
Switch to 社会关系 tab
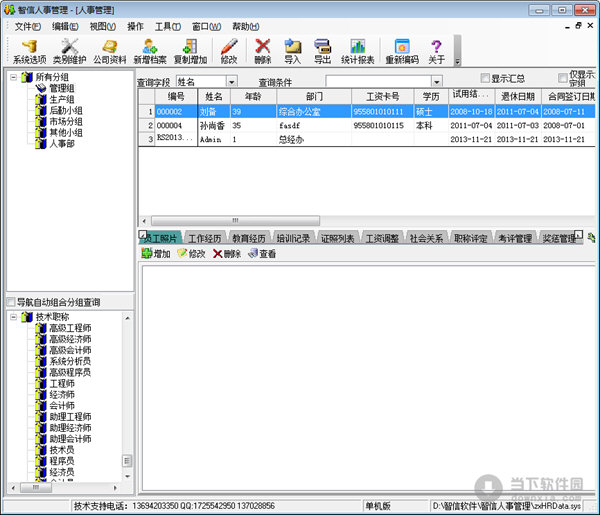pyautogui.click(x=426, y=238)
